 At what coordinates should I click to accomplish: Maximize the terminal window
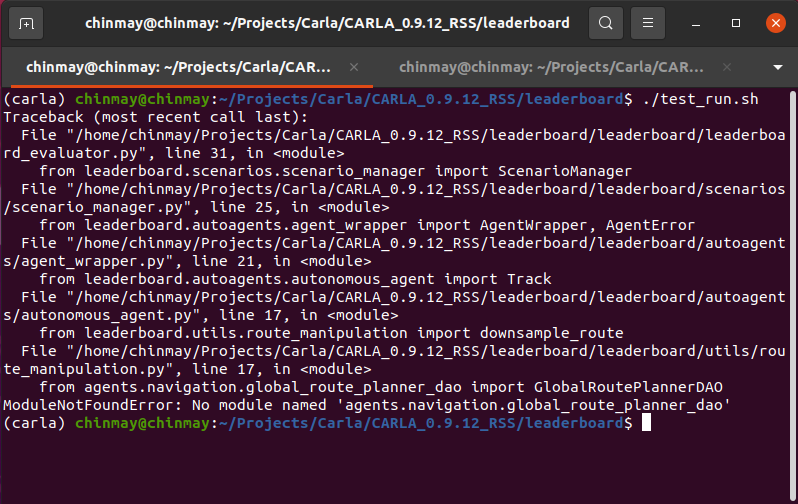tap(735, 23)
